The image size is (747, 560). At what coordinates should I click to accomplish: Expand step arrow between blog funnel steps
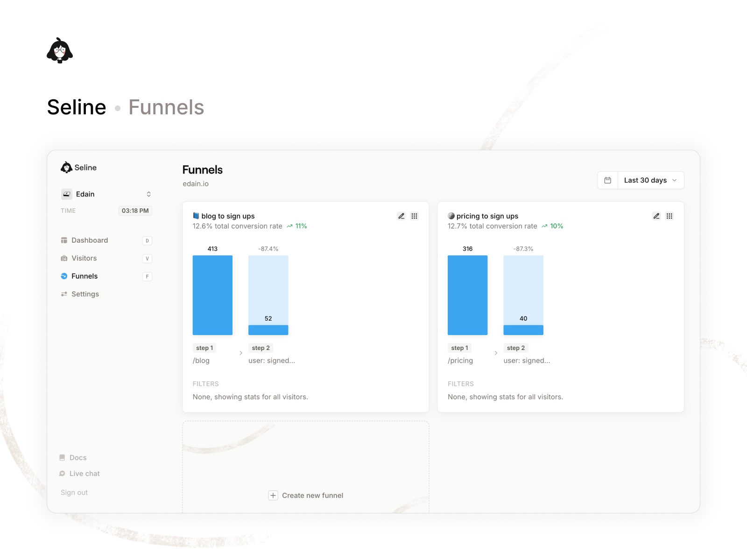pyautogui.click(x=240, y=353)
